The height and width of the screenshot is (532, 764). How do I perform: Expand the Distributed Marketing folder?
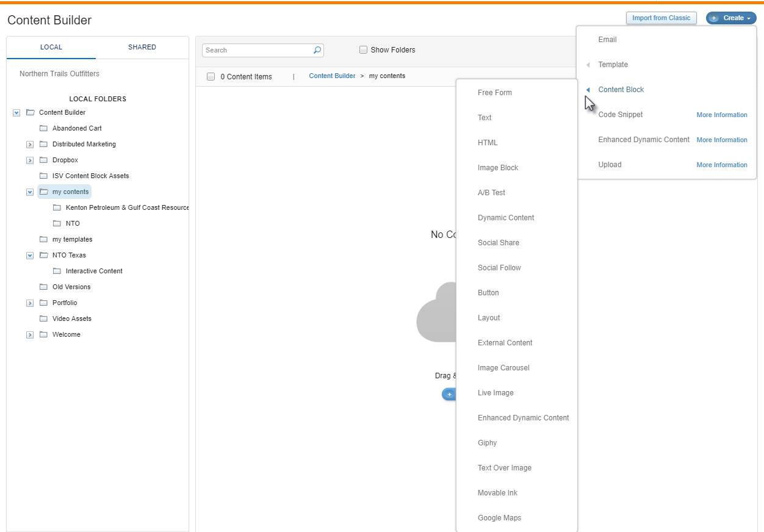tap(30, 145)
